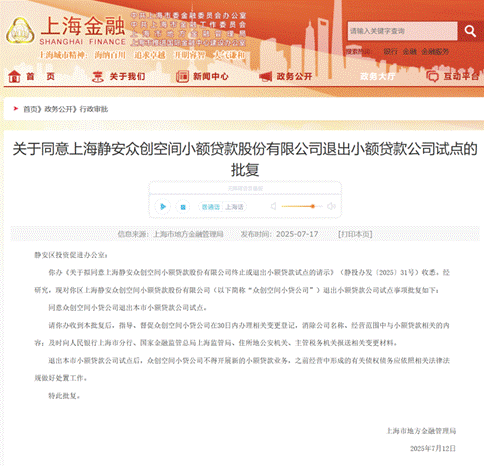Click the 新闻中心 newspaper icon
Viewport: 484px width, 466px height.
[182, 76]
